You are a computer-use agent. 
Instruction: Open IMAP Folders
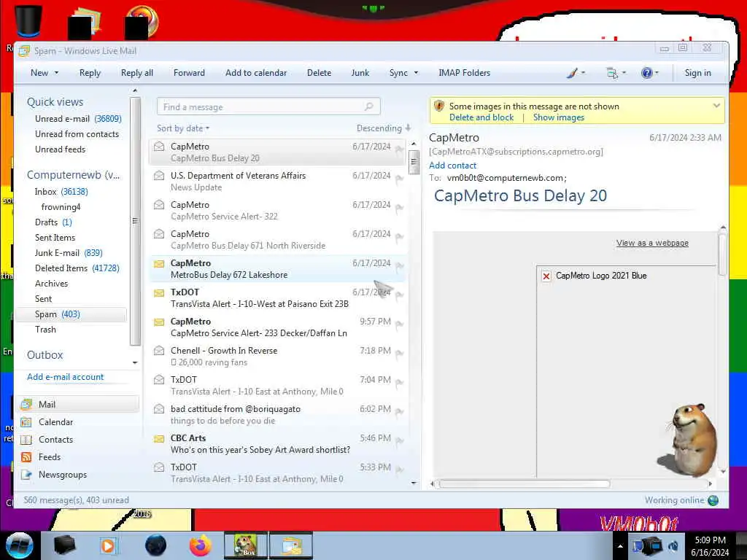(x=465, y=73)
